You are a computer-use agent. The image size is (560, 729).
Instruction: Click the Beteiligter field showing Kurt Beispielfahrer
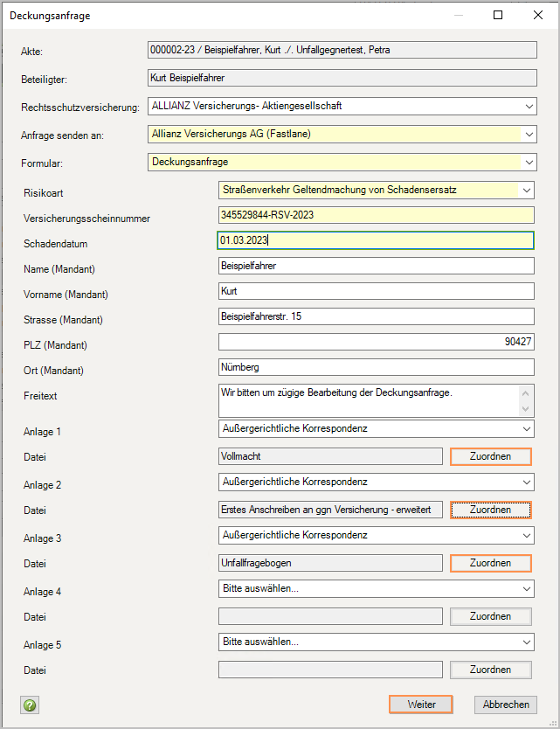342,78
